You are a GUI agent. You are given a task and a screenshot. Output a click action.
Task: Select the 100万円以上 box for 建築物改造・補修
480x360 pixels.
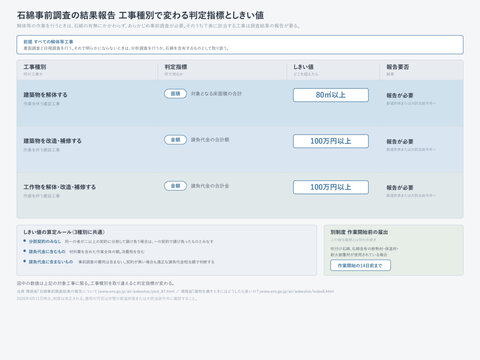pyautogui.click(x=331, y=141)
